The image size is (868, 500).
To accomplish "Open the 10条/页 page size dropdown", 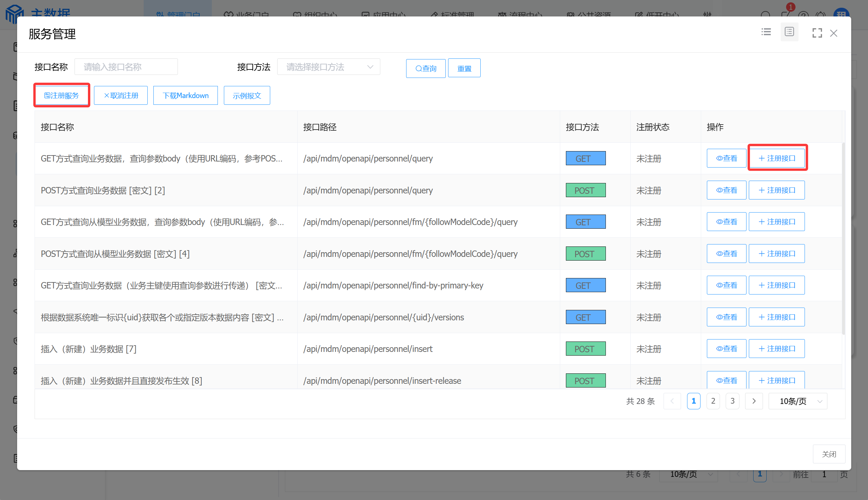I will pyautogui.click(x=798, y=401).
